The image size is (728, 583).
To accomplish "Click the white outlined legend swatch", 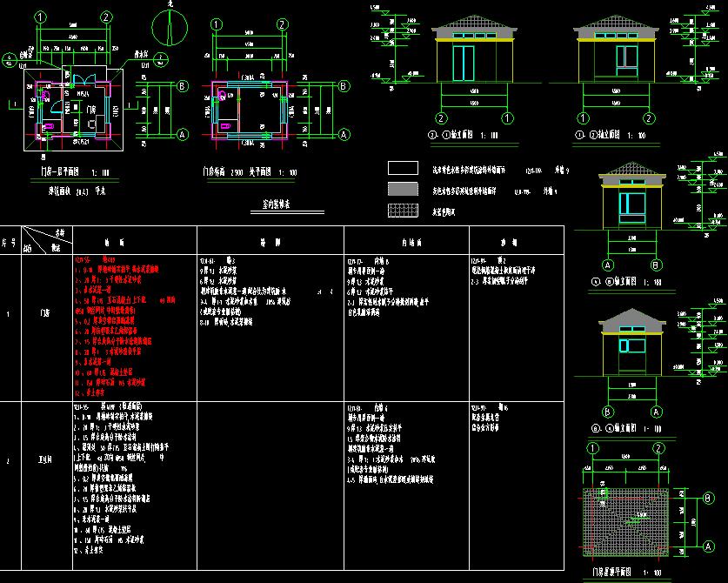I will pos(401,169).
